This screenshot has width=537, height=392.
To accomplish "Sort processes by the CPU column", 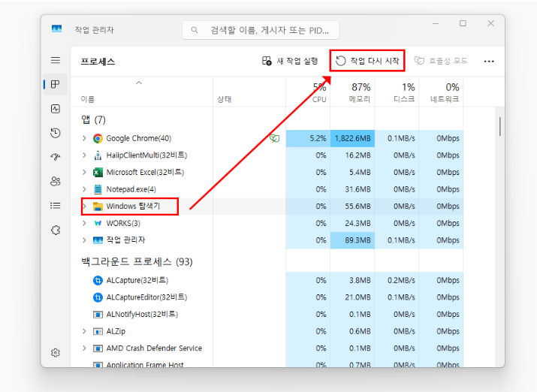I will tap(318, 92).
